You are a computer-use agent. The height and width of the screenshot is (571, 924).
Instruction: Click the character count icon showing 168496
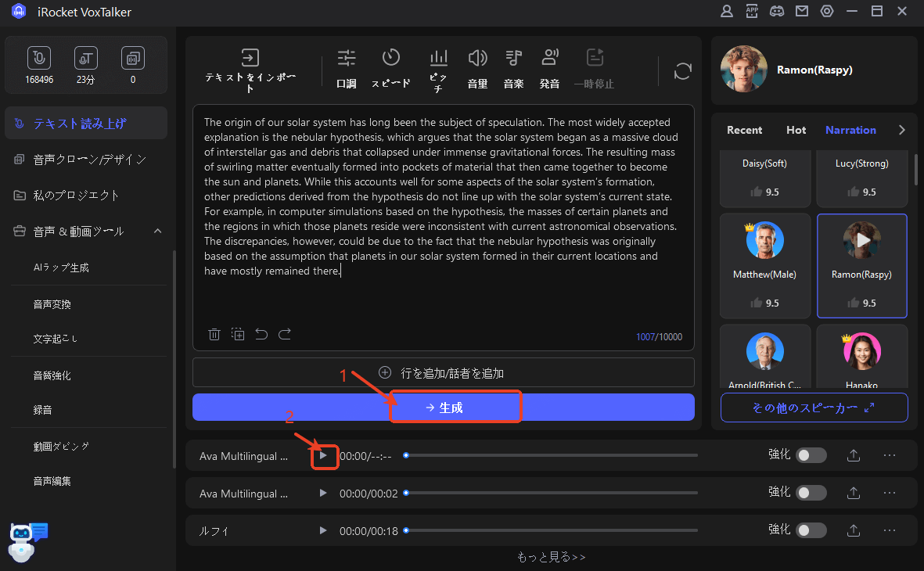point(39,59)
